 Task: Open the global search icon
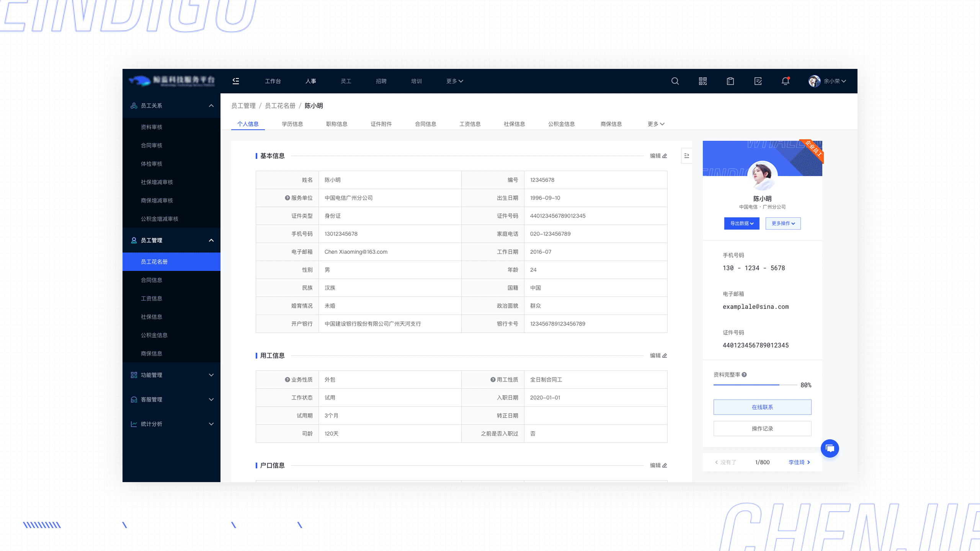click(x=675, y=81)
